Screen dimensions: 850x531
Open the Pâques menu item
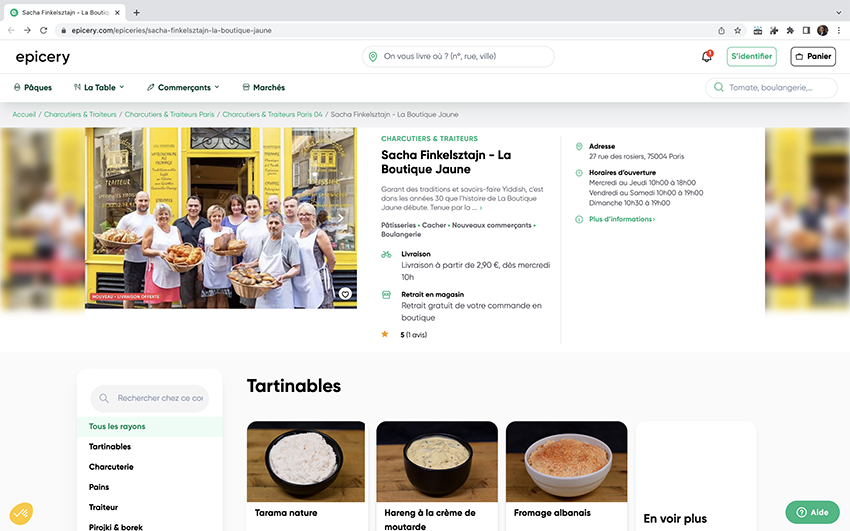pos(33,87)
